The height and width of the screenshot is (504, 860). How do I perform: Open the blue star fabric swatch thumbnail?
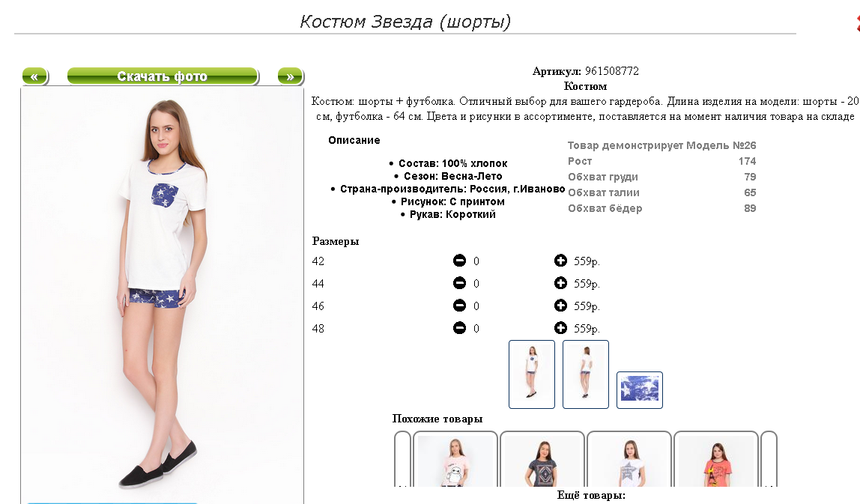640,390
